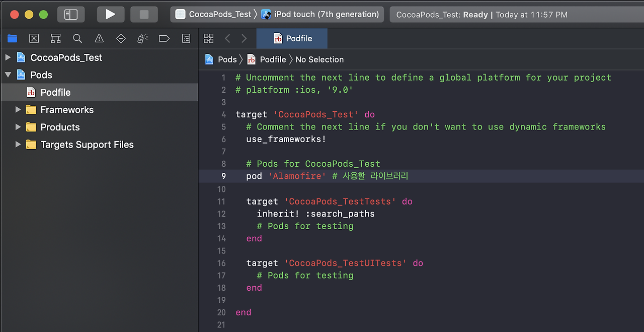Select the Podfile editor tab
The image size is (644, 332).
point(292,38)
